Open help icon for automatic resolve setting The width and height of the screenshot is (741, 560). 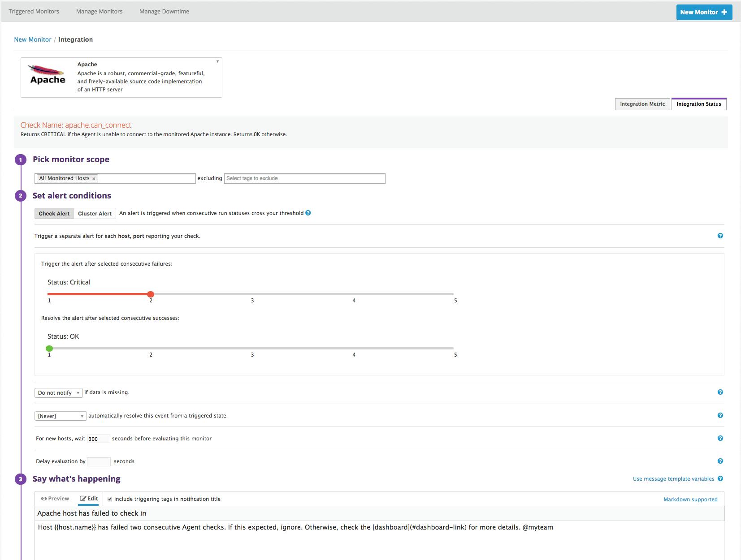pos(720,415)
